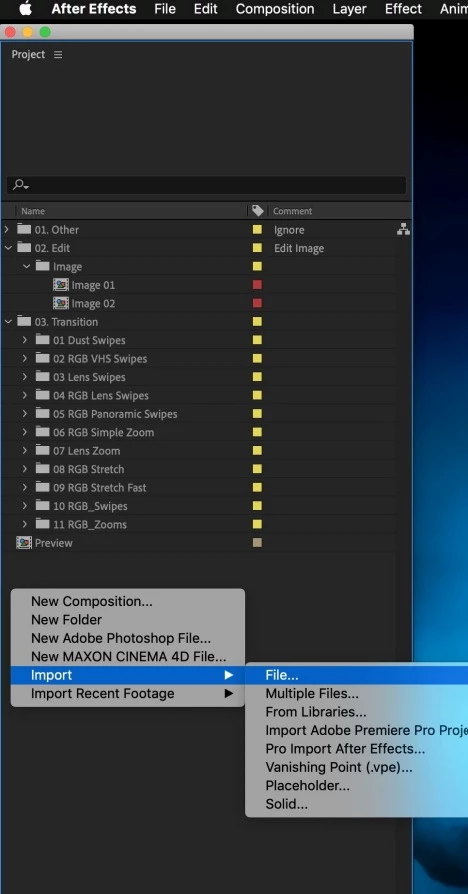
Task: Choose Pro Import After Effects...
Action: pos(357,749)
